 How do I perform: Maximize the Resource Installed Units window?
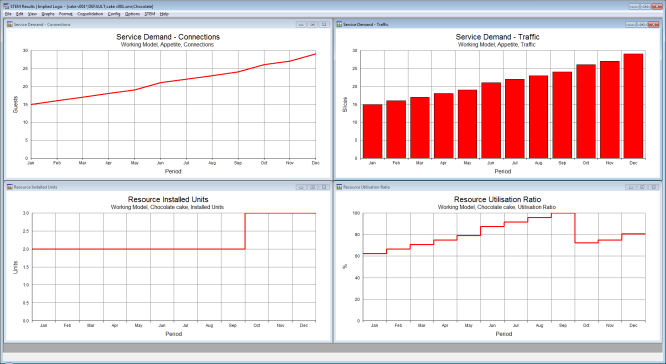(313, 187)
